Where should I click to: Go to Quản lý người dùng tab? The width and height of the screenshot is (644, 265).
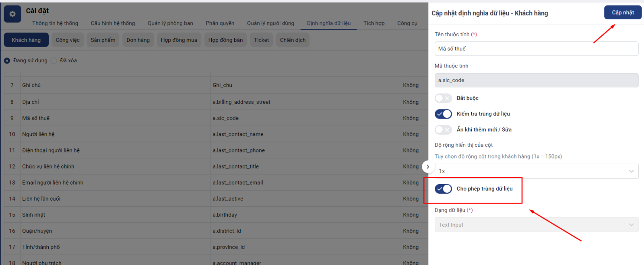coord(270,23)
